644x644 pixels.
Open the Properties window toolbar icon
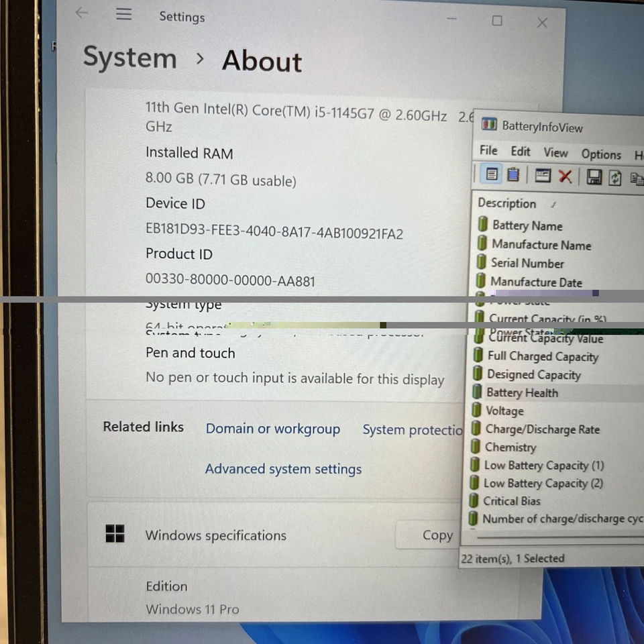[x=543, y=175]
